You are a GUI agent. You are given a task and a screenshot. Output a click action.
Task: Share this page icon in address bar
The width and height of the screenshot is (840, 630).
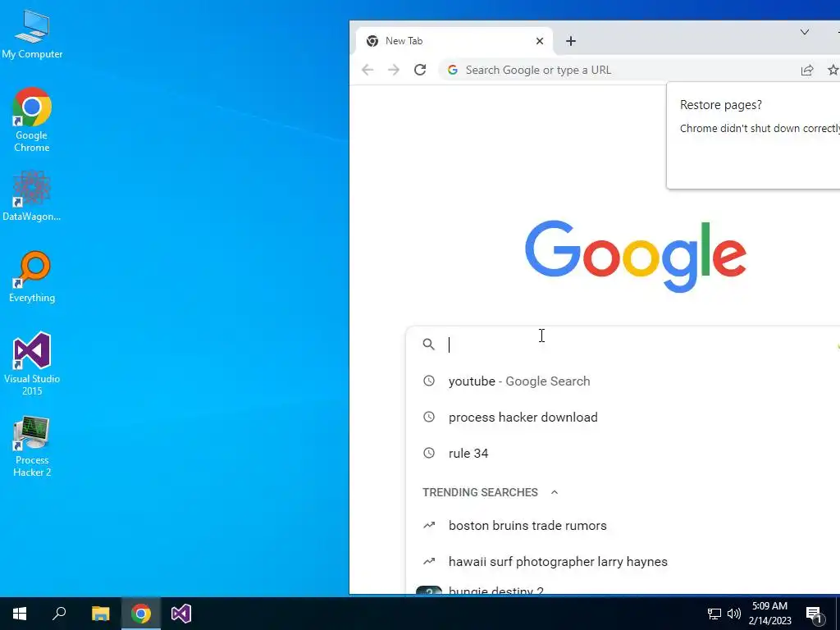[x=807, y=71]
